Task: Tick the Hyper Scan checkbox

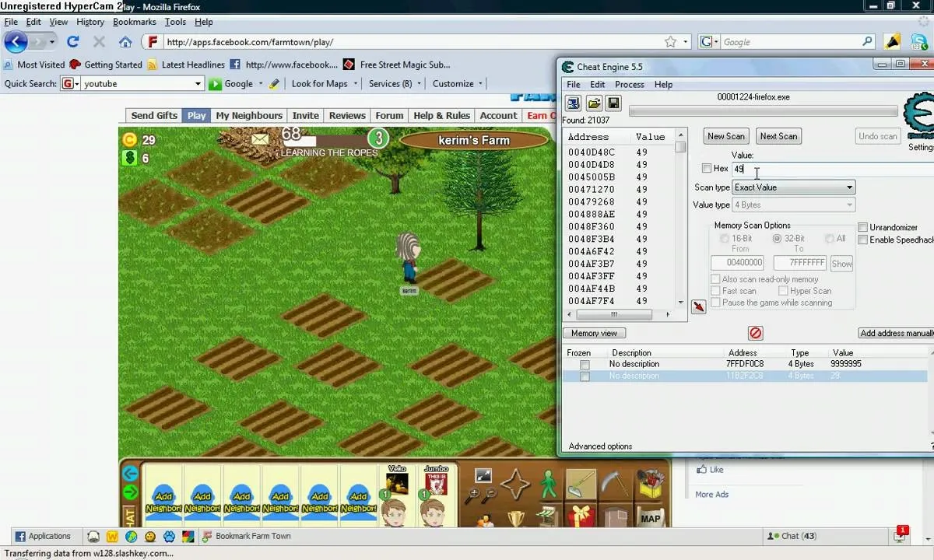Action: [783, 291]
